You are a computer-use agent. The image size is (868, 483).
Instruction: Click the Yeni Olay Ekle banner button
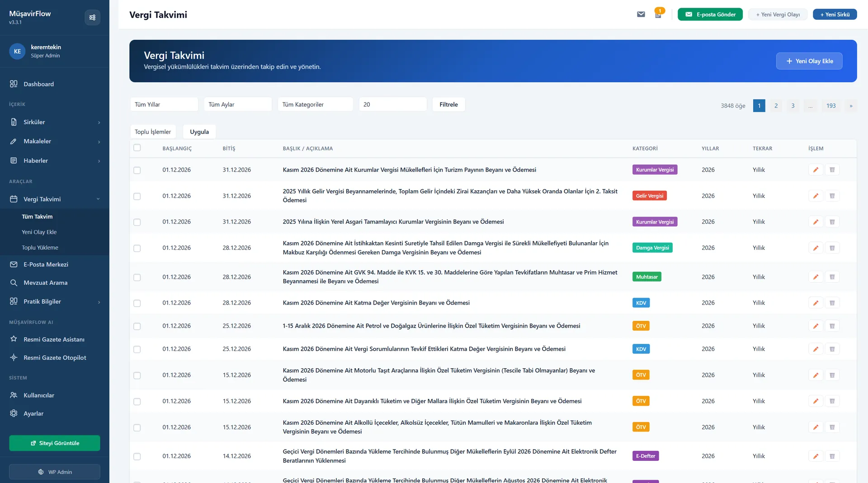pos(809,61)
